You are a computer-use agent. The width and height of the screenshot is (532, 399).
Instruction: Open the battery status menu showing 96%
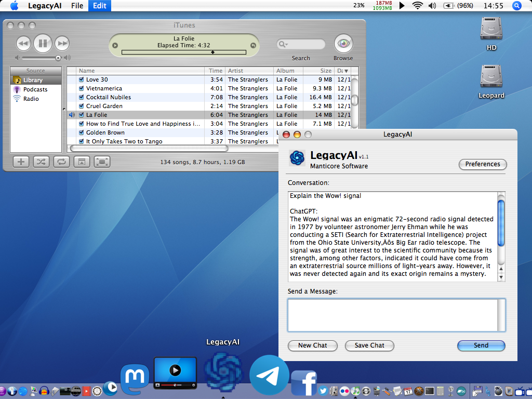458,5
